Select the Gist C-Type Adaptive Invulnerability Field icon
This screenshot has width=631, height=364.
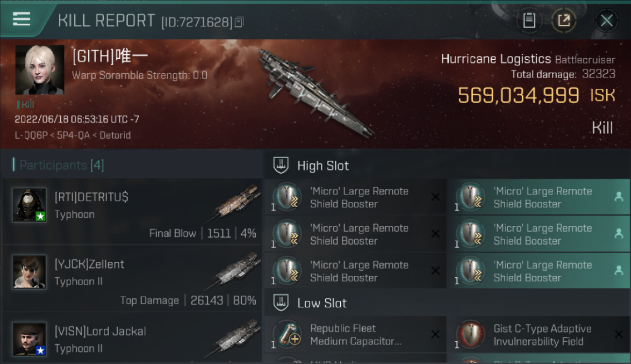(x=470, y=335)
